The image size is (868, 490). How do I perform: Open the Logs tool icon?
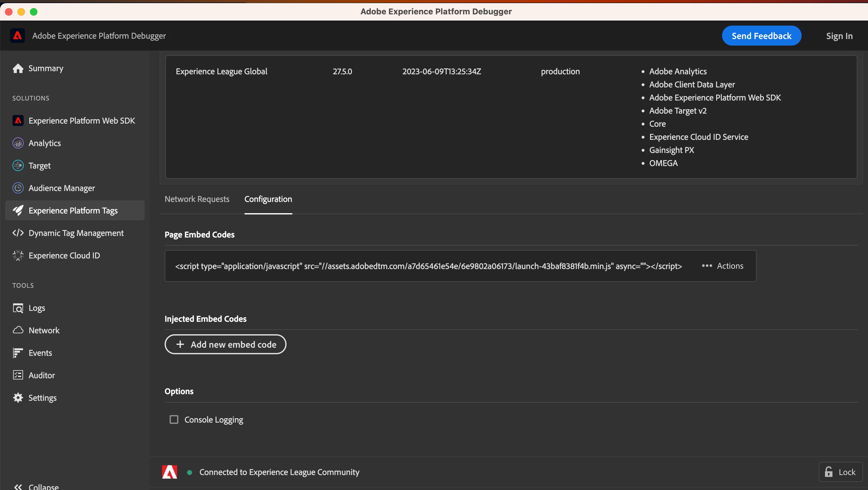pos(18,308)
